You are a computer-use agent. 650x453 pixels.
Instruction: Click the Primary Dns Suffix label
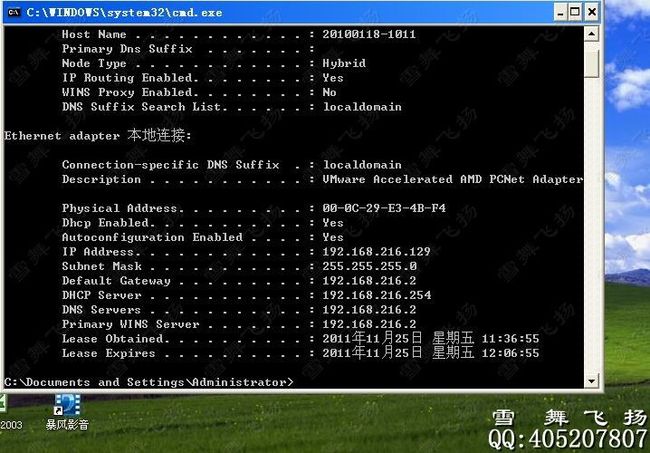coord(127,49)
